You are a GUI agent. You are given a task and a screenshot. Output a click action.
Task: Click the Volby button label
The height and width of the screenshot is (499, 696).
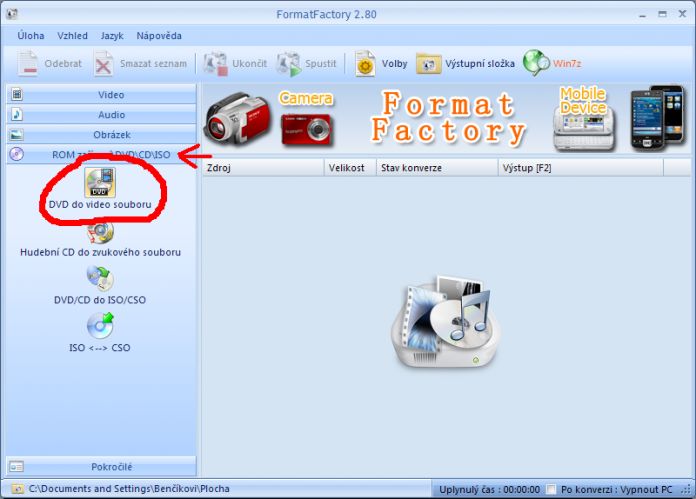pos(394,63)
